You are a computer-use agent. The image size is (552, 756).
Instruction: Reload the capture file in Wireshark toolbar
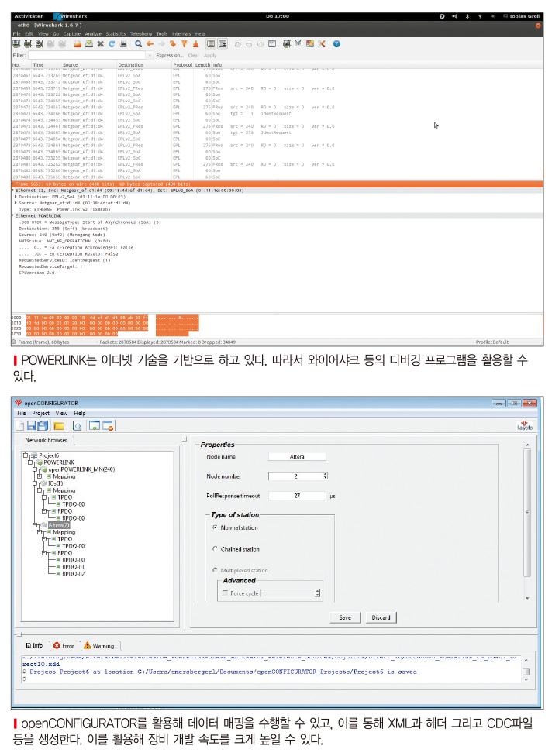[112, 44]
